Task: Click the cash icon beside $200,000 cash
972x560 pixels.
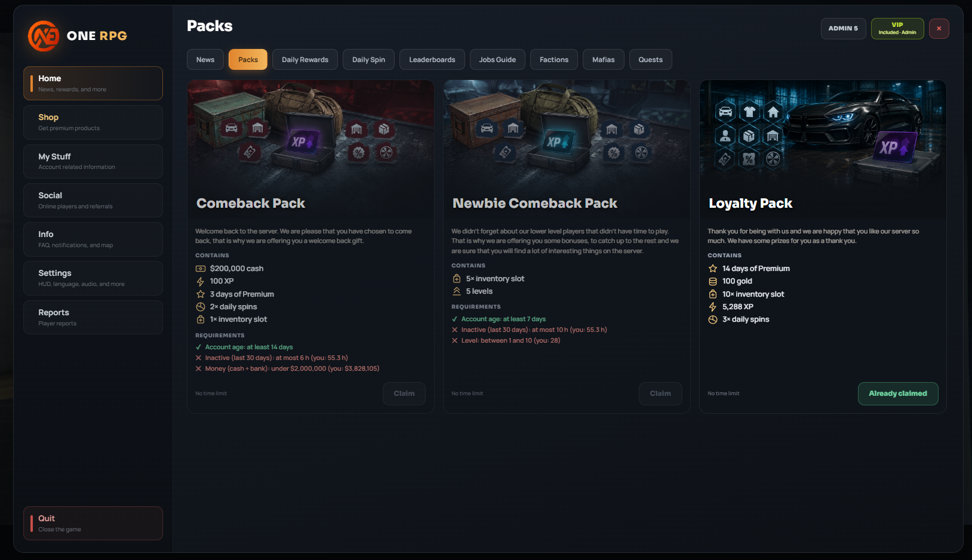Action: 201,269
